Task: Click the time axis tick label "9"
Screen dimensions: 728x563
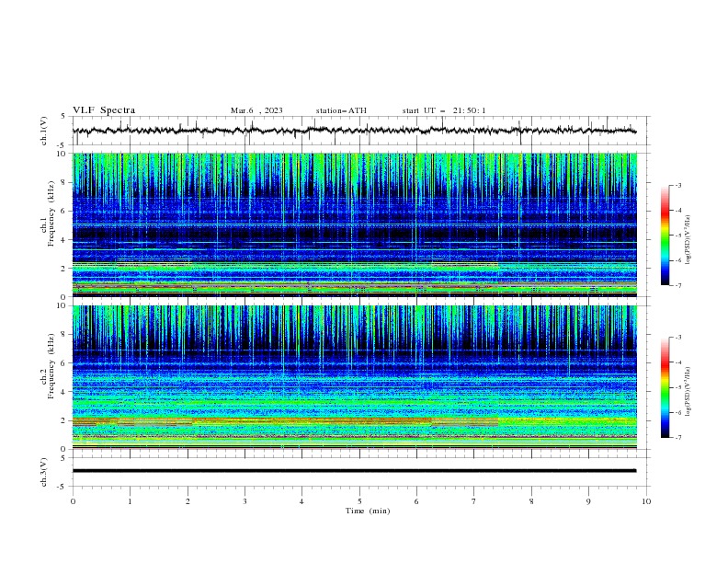Action: pyautogui.click(x=588, y=501)
